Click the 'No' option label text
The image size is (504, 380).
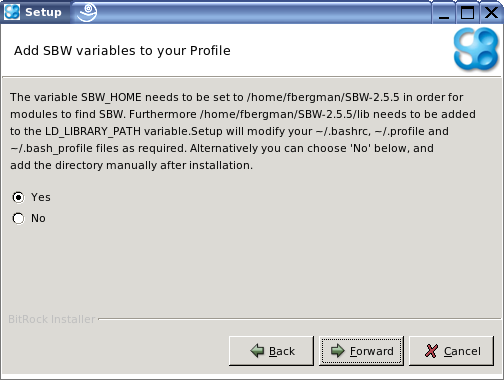click(x=38, y=218)
